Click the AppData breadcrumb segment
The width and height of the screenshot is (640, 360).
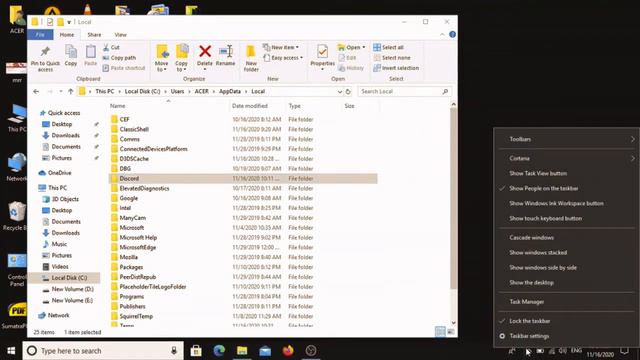click(230, 91)
